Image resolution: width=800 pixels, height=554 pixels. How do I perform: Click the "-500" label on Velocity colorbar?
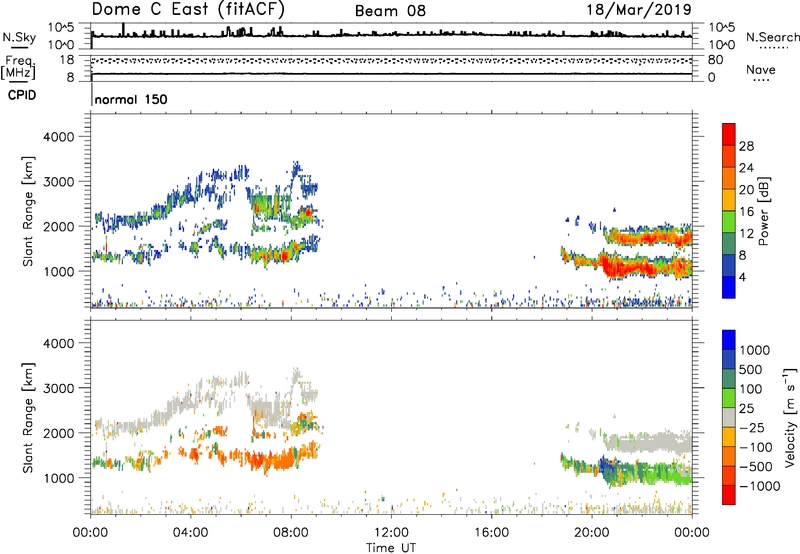click(755, 467)
